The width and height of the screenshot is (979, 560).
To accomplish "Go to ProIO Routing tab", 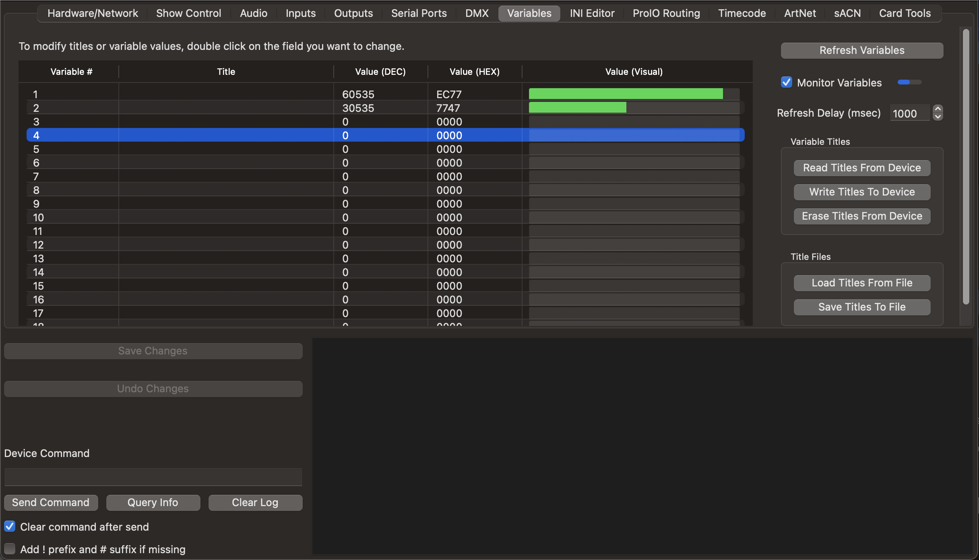I will tap(666, 13).
